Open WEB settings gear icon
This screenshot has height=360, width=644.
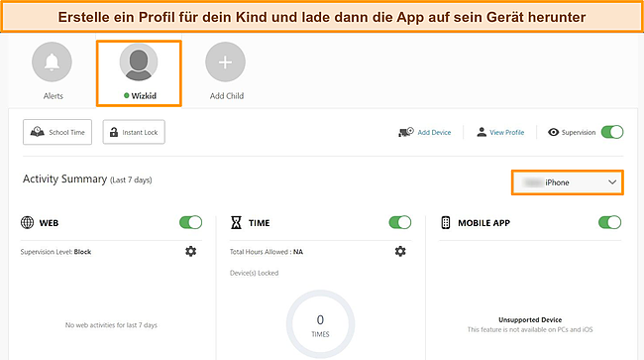190,251
